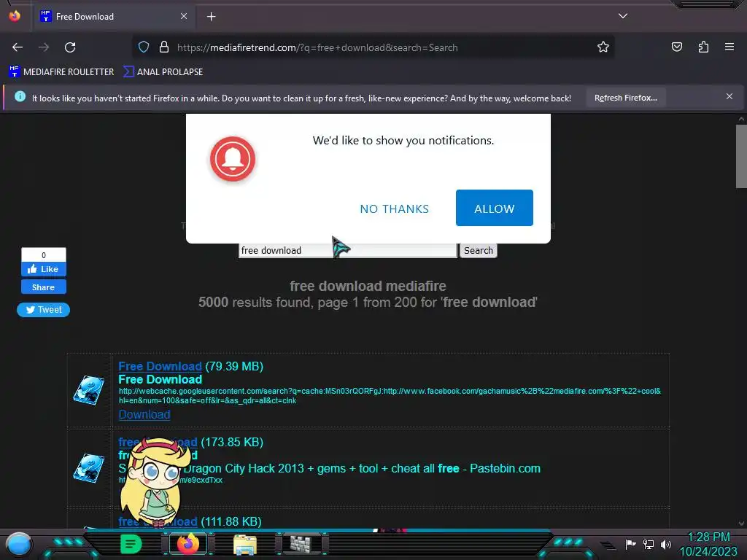Viewport: 747px width, 560px height.
Task: Click the disk icon of first result
Action: 89,390
